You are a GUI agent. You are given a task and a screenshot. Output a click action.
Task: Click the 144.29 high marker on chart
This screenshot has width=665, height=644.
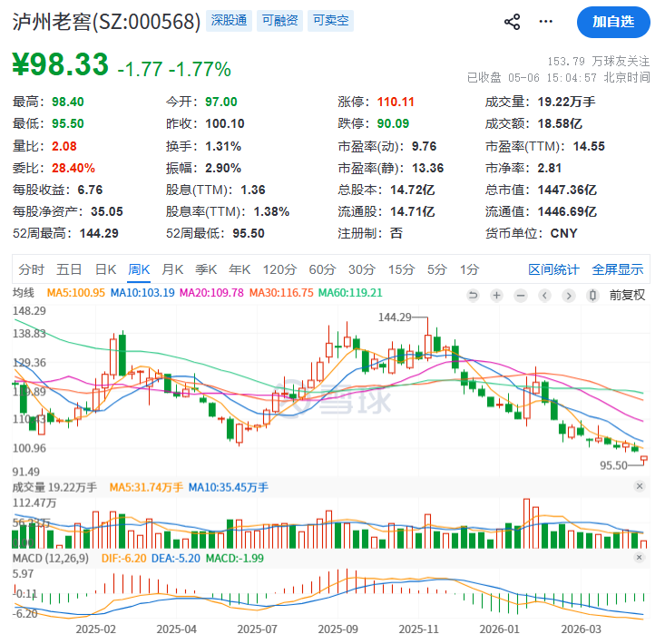pos(395,317)
